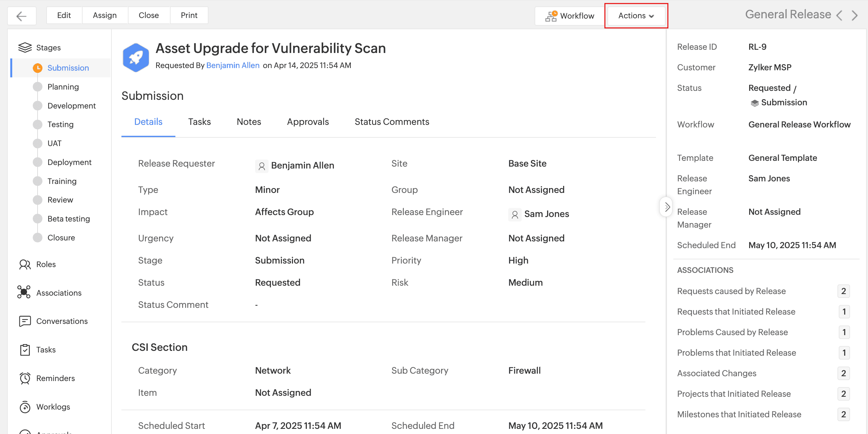Open the Workflow diagram button
Image resolution: width=868 pixels, height=434 pixels.
tap(570, 16)
